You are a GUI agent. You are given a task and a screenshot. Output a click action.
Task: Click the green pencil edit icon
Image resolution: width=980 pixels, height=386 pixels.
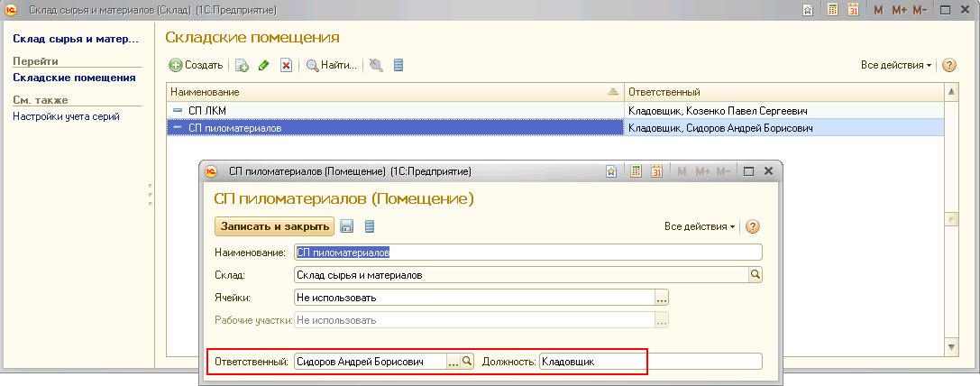pyautogui.click(x=264, y=65)
